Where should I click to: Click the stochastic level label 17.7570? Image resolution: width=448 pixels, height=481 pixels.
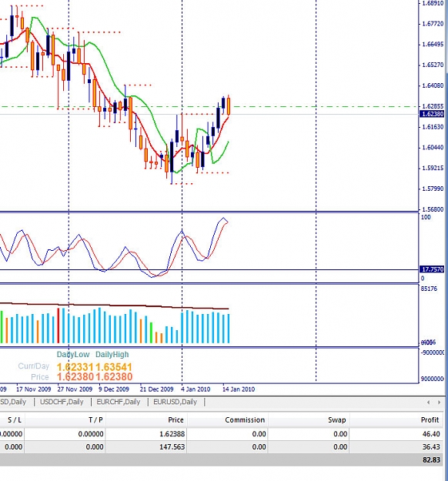tap(432, 269)
